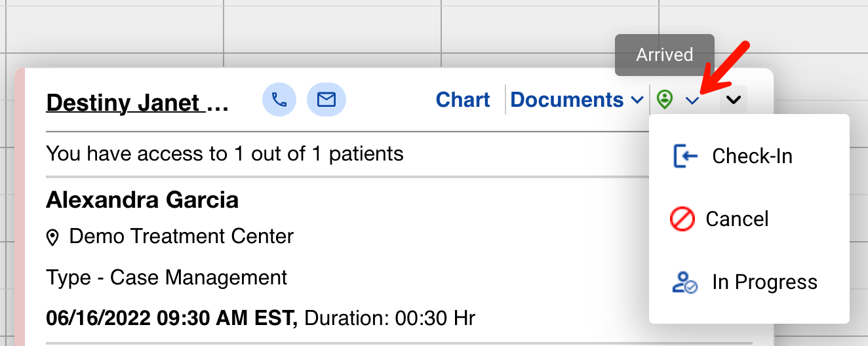
Task: Choose the Cancel label in status menu
Action: tap(737, 219)
